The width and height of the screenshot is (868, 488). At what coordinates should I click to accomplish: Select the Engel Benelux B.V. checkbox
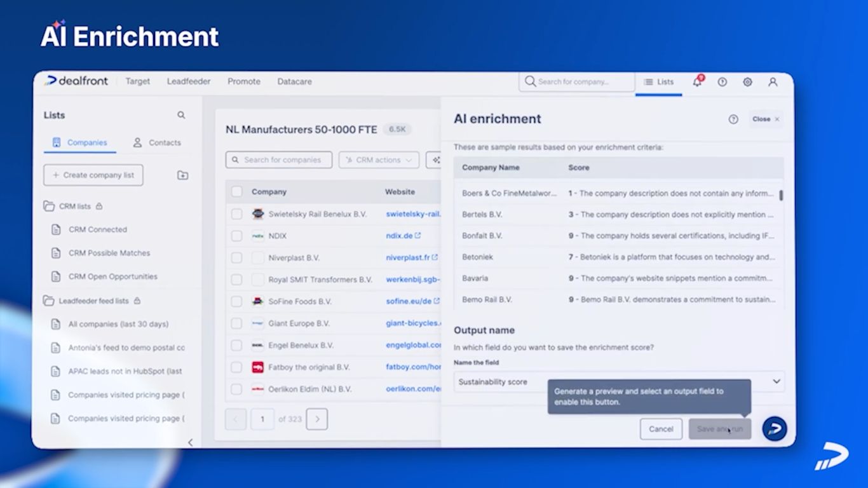tap(236, 345)
